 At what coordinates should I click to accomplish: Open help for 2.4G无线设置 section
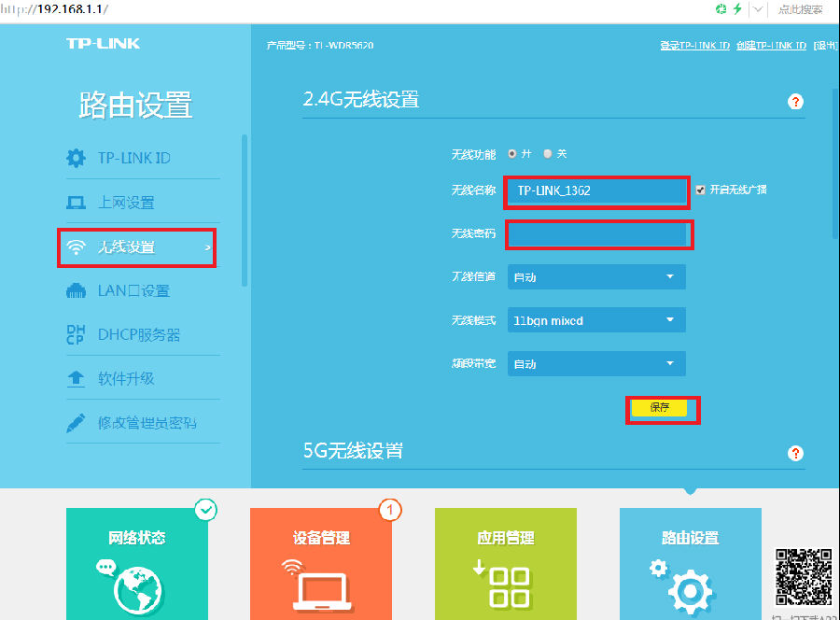tap(795, 101)
